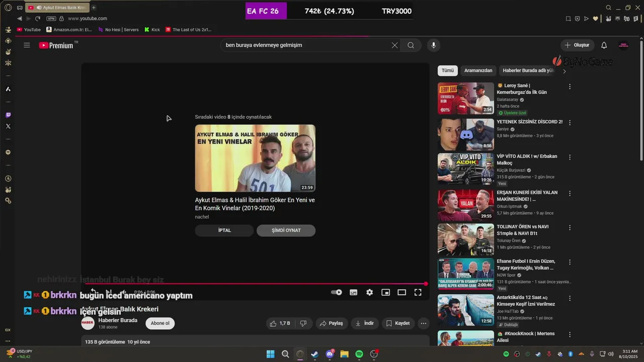Screen dimensions: 644x362
Task: Add page to bookmarks heart icon
Action: [x=596, y=19]
